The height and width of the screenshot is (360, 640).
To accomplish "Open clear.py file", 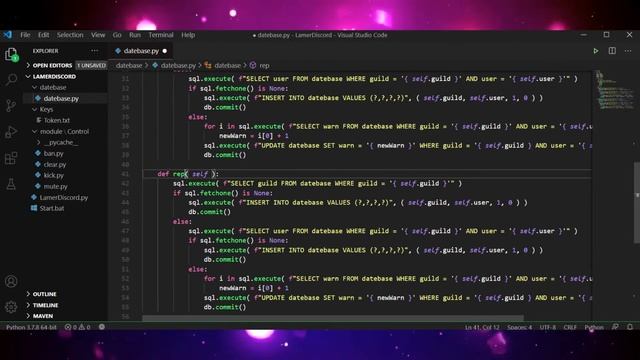I will click(65, 164).
